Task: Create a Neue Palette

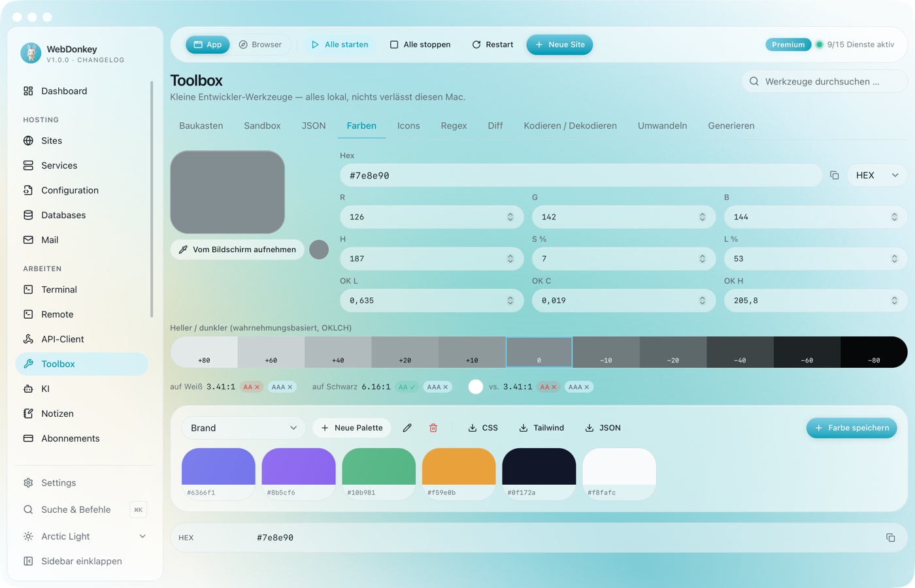Action: click(x=352, y=428)
